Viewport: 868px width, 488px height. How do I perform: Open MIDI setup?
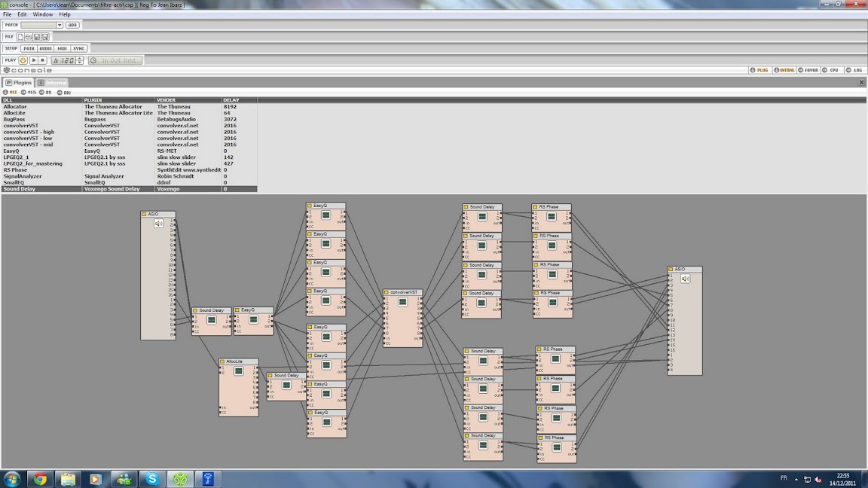point(62,49)
